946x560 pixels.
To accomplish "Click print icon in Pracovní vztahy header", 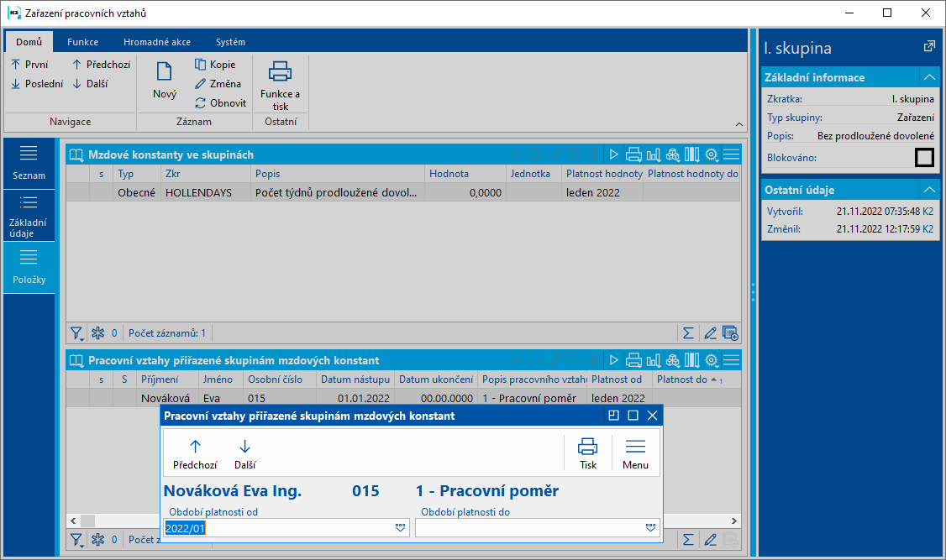I will tap(633, 360).
